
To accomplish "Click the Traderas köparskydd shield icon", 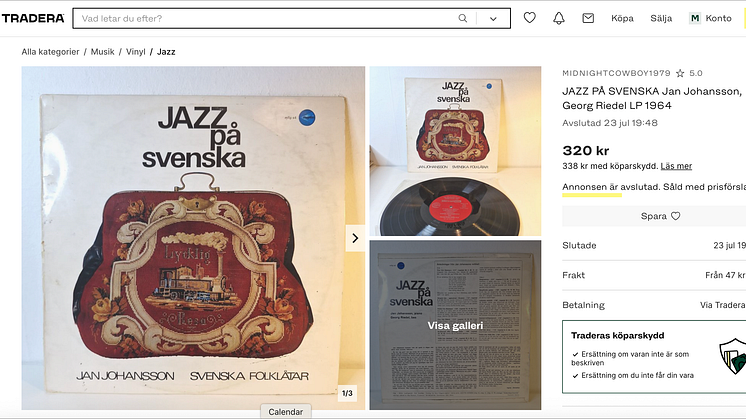I will [733, 356].
